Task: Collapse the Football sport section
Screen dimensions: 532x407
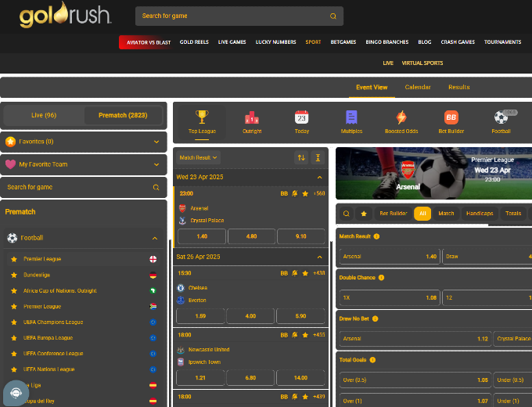Action: [x=155, y=238]
